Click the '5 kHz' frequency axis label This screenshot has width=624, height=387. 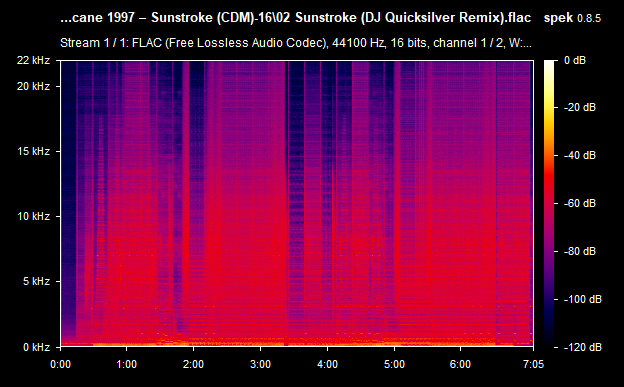36,281
